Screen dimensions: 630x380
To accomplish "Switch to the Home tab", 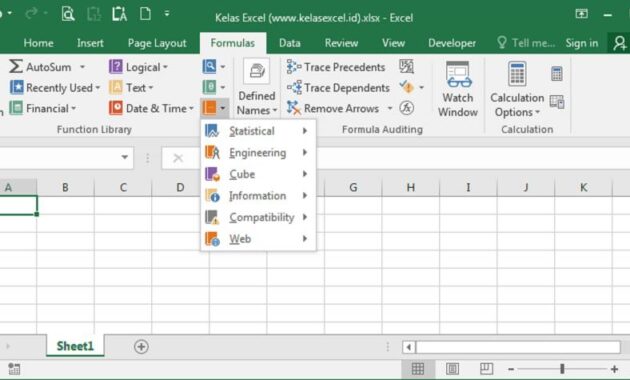I will (x=38, y=43).
